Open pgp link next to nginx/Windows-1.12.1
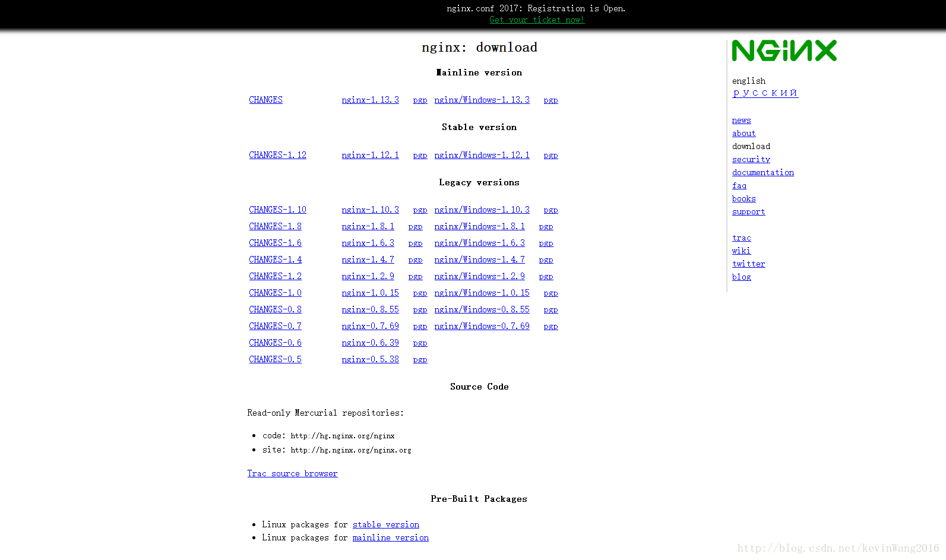This screenshot has width=946, height=560. click(550, 156)
